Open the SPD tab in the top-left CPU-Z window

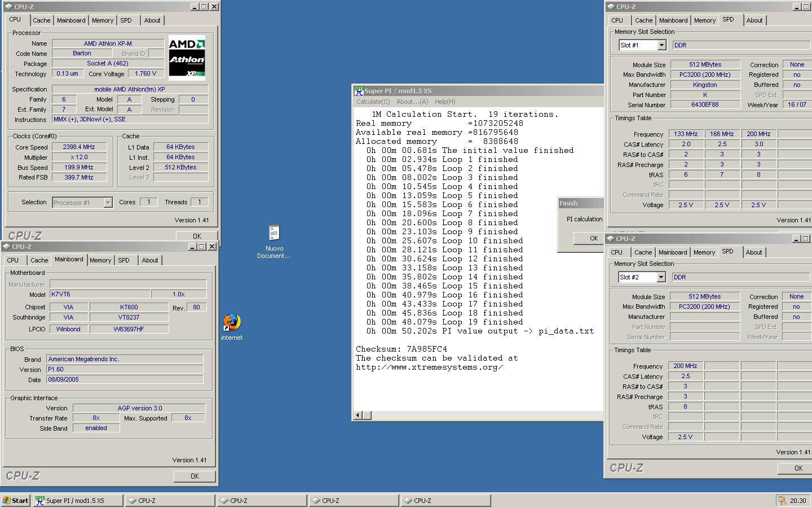(126, 20)
